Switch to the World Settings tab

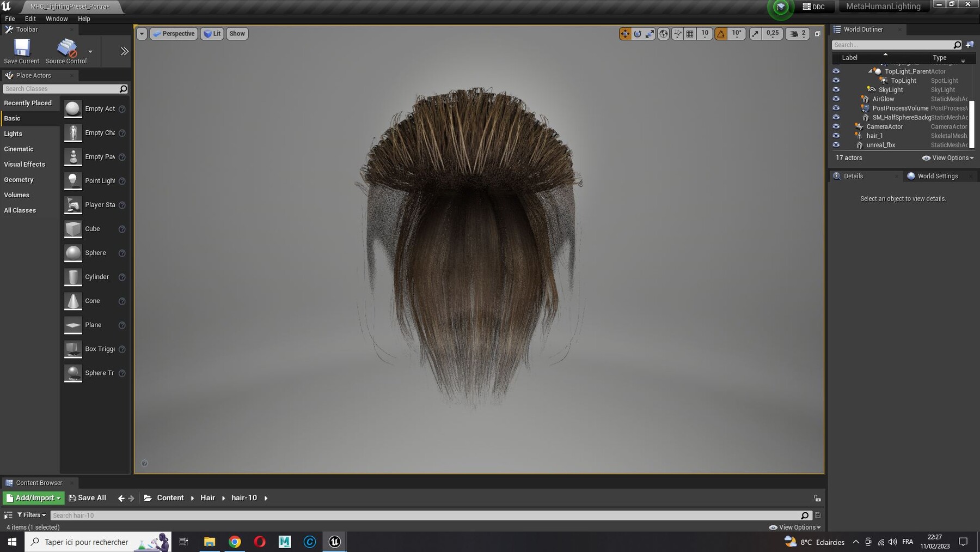pos(938,176)
